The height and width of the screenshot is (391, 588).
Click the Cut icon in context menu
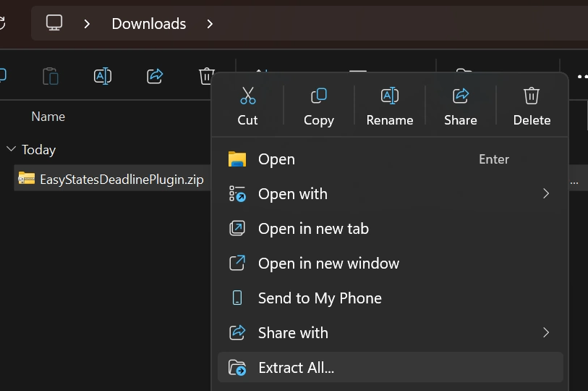(247, 106)
